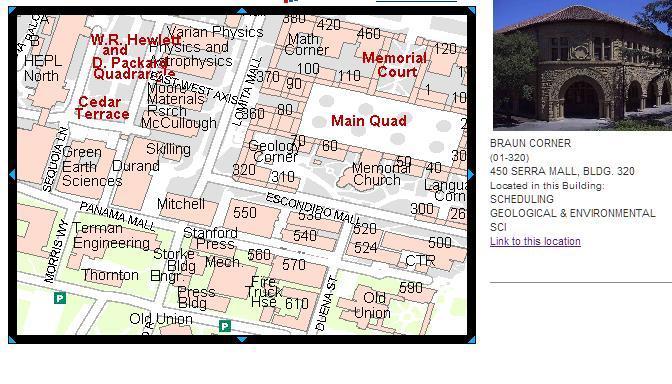Select Memorial Church on the map
The width and height of the screenshot is (672, 384).
376,174
